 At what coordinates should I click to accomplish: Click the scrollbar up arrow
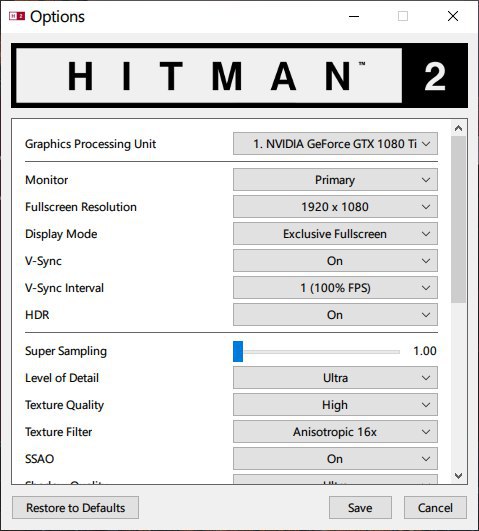click(458, 128)
